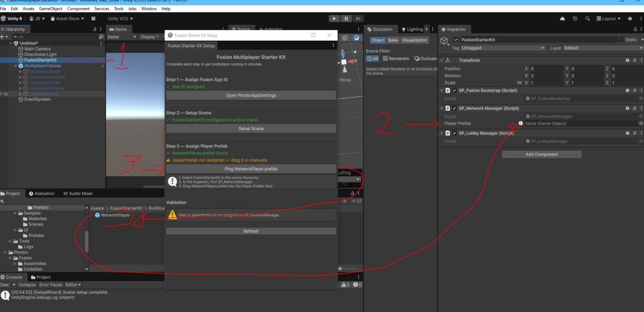Expand the MainMenuPanel object

tap(20, 71)
